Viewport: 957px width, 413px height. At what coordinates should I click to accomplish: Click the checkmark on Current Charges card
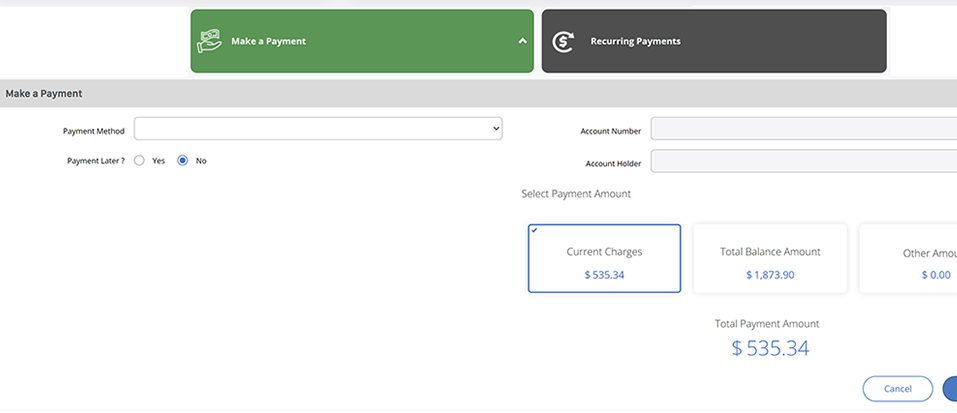point(535,230)
